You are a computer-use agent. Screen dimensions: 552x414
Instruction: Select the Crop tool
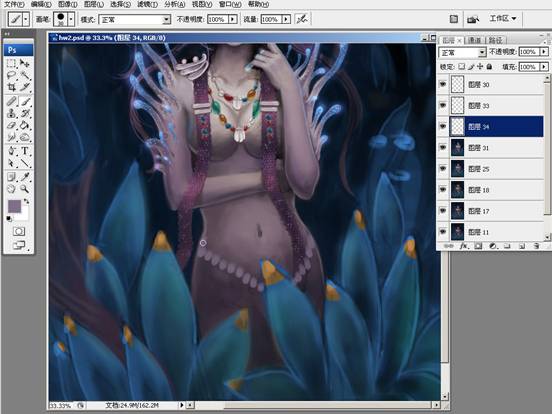click(11, 87)
